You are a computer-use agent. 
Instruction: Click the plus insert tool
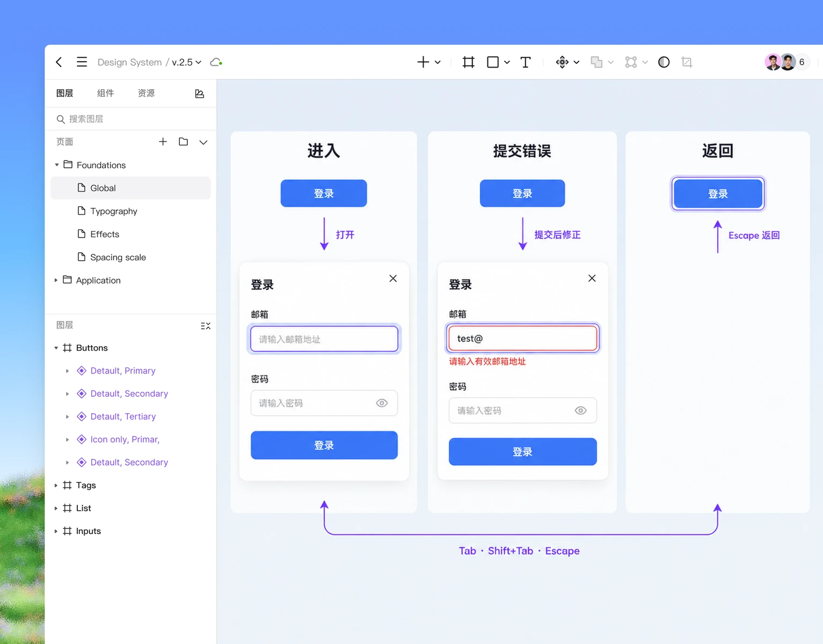423,62
